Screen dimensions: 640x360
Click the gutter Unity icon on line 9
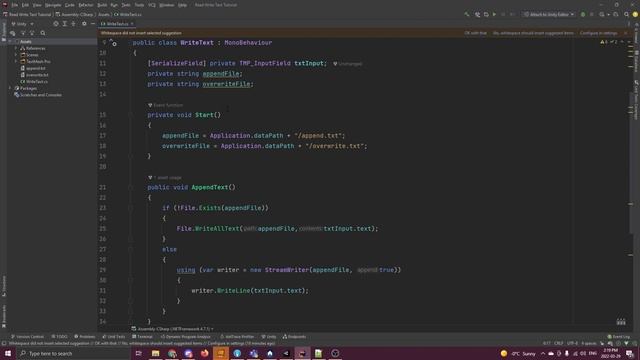tap(113, 42)
